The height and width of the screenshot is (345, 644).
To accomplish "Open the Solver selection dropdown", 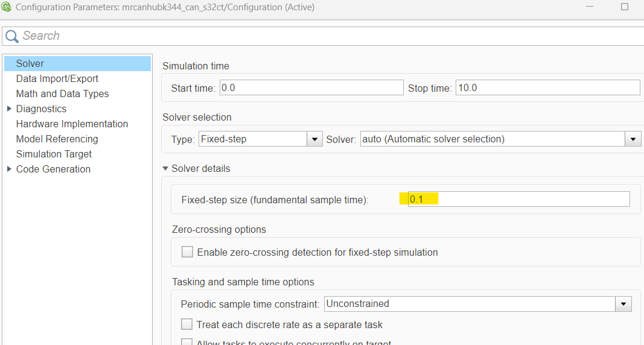I will coord(632,139).
